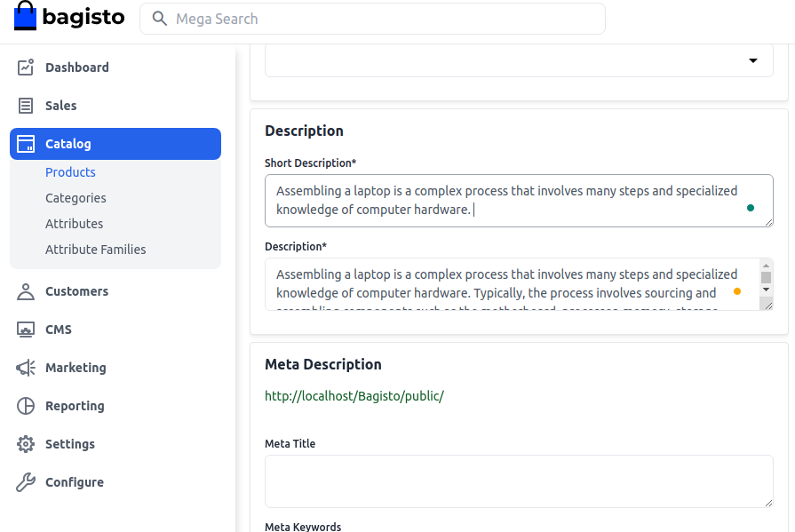
Task: Open the Products submenu item
Action: pos(70,172)
